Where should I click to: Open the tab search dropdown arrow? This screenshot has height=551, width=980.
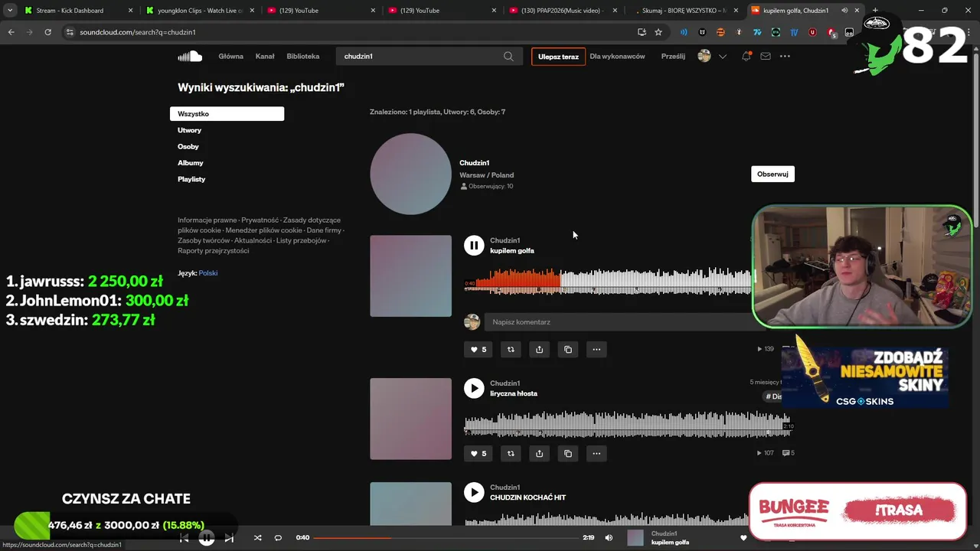tap(10, 10)
